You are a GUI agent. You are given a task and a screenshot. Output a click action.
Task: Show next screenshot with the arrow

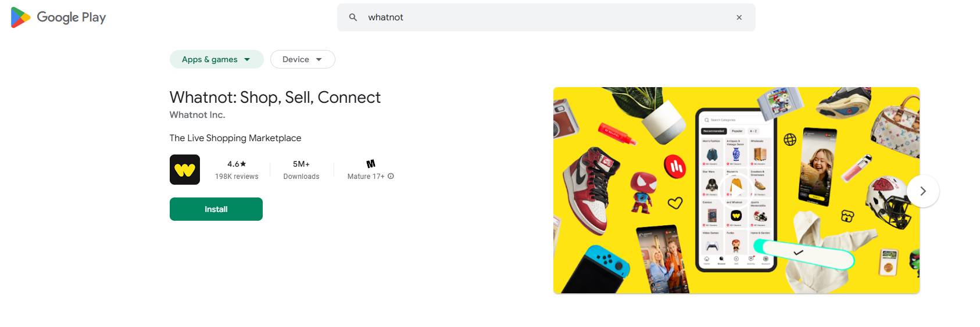(x=922, y=191)
